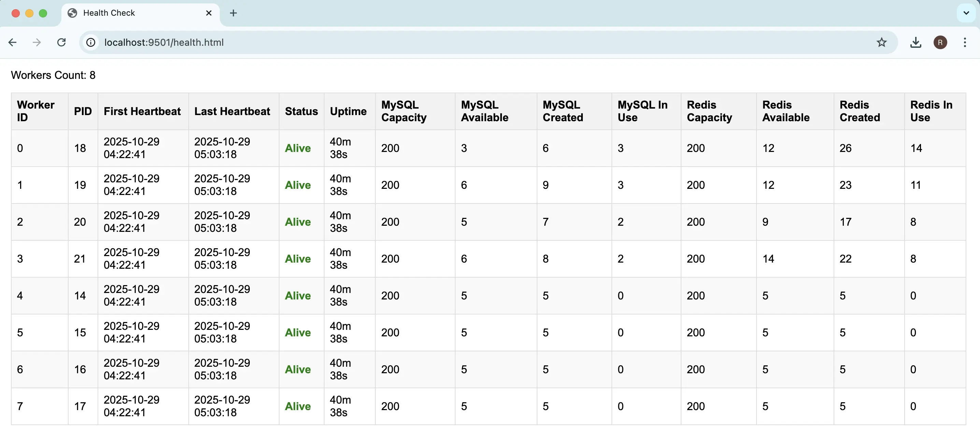Close the Health Check tab

[208, 13]
